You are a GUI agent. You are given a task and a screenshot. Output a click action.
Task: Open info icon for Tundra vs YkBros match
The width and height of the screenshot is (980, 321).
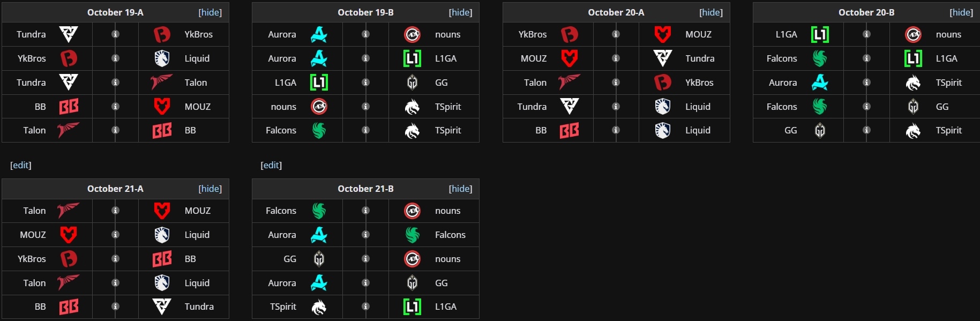(x=115, y=34)
